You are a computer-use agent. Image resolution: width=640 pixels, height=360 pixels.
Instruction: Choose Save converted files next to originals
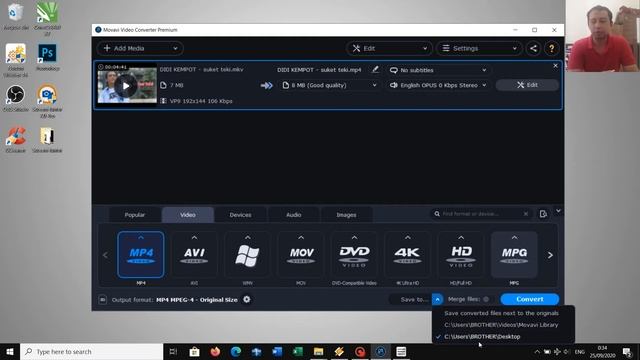503,313
